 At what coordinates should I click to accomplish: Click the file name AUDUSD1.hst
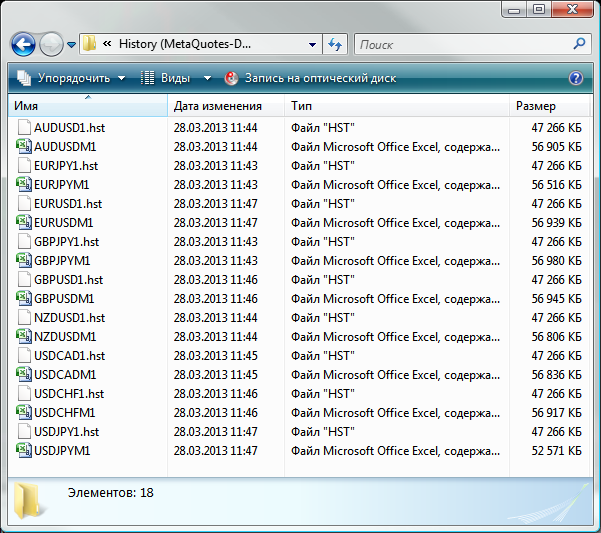(69, 128)
